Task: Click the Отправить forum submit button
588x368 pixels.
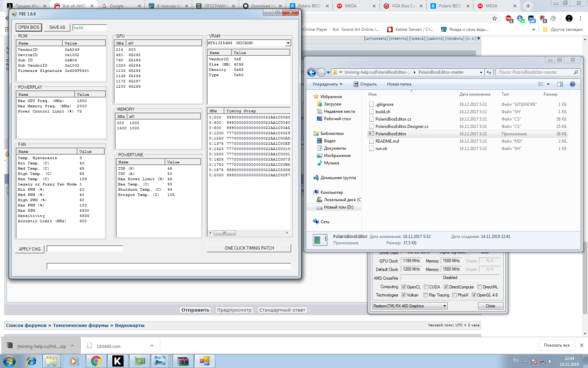Action: 195,310
